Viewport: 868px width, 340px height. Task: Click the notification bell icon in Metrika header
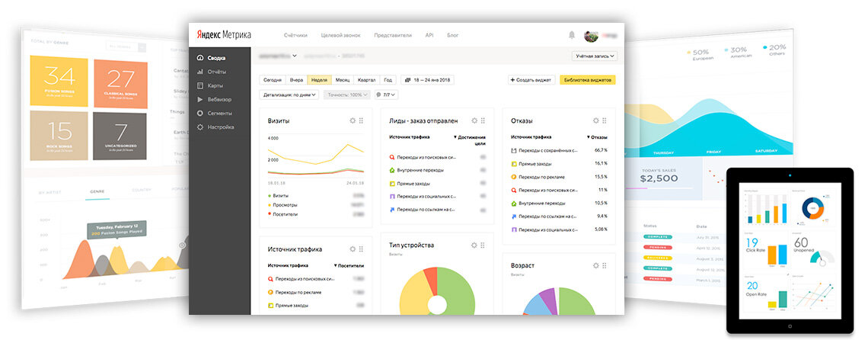pyautogui.click(x=571, y=35)
